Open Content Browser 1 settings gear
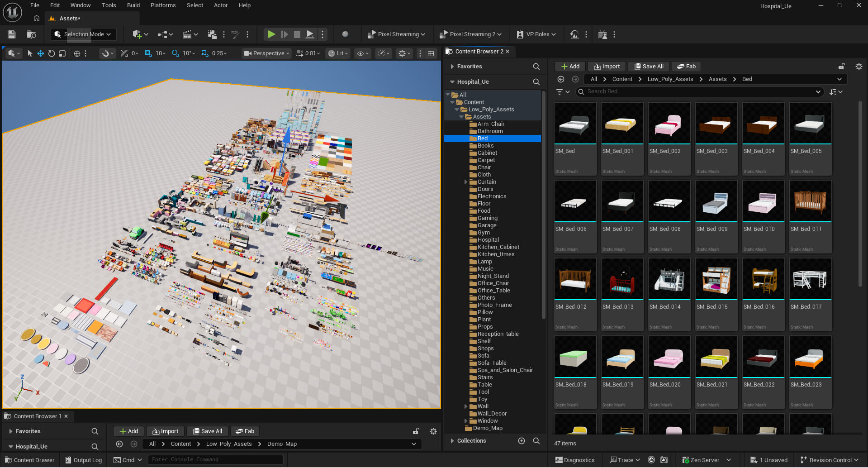868x468 pixels. pos(433,431)
